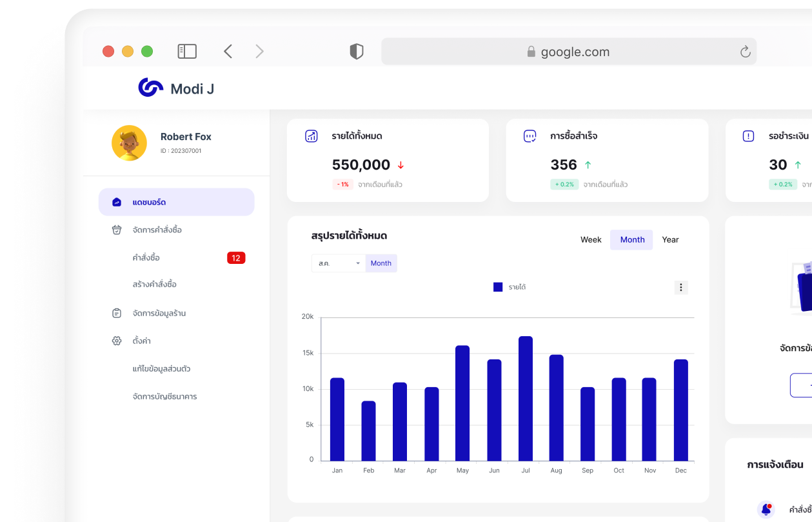This screenshot has height=522, width=812.
Task: Open the chart's three-dot options menu
Action: click(x=681, y=287)
